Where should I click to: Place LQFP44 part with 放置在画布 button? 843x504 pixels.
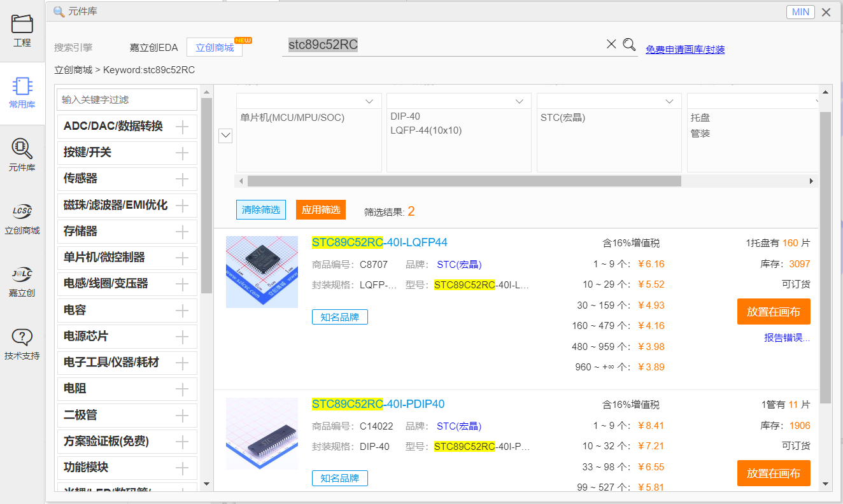774,312
